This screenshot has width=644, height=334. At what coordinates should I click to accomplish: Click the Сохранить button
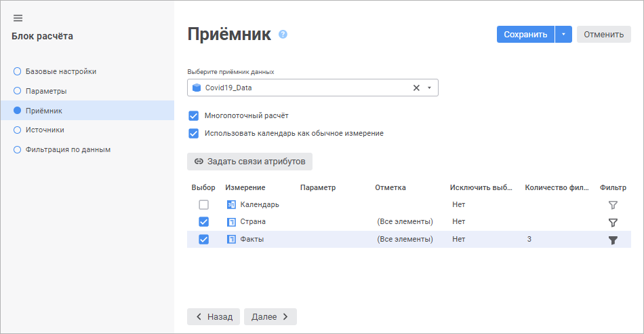(x=526, y=35)
